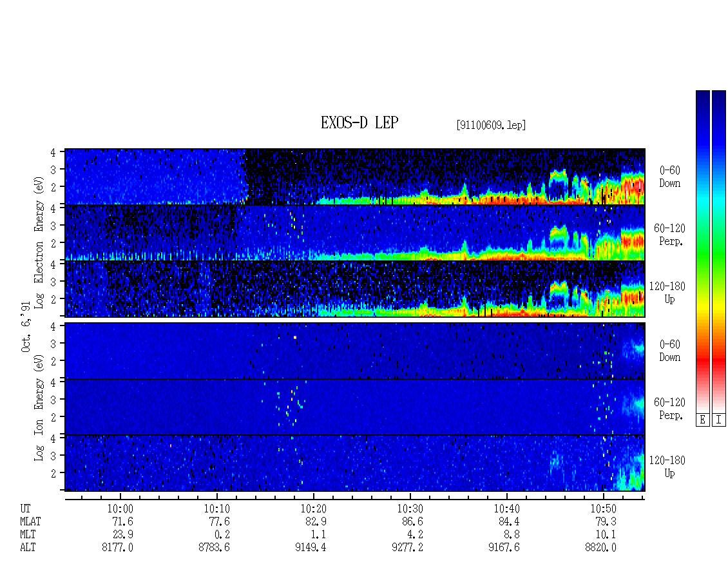
Task: Click the ALT value 8783.6
Action: point(214,548)
